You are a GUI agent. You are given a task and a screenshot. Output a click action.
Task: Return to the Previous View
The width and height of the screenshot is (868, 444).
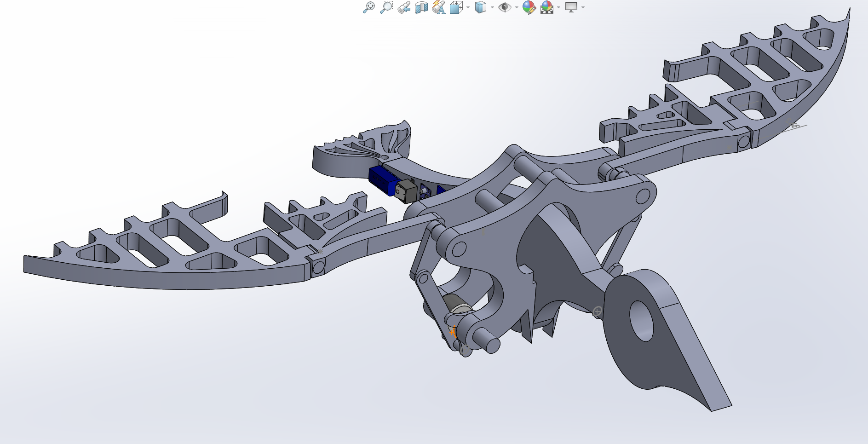coord(404,7)
